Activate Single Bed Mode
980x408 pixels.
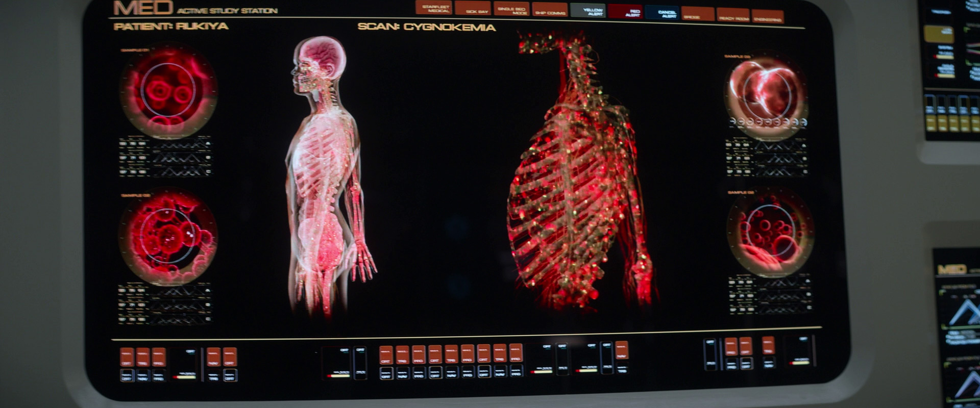(x=511, y=9)
